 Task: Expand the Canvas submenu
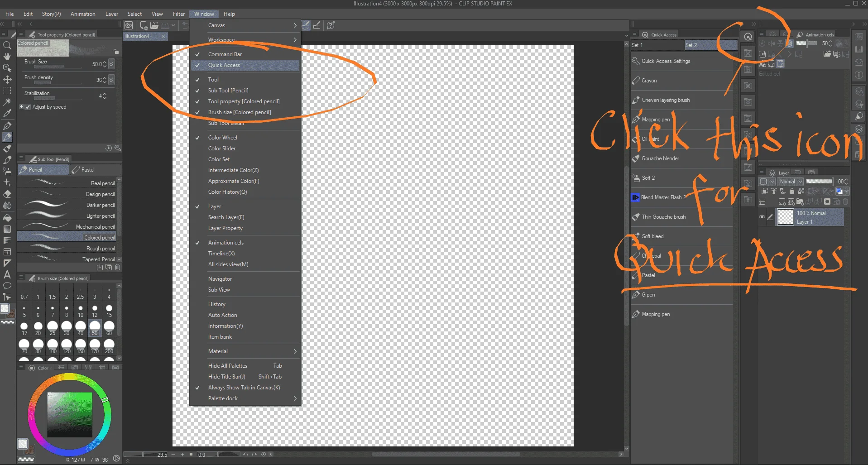245,25
